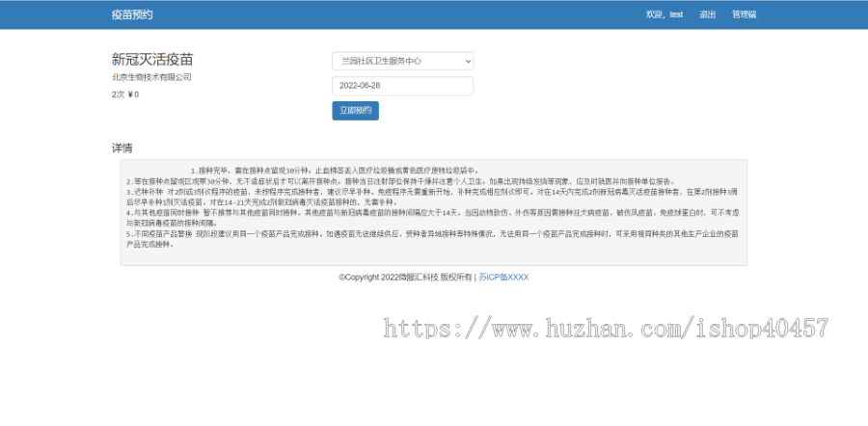Image resolution: width=868 pixels, height=426 pixels.
Task: Click detail line 1 about 接种完毕
Action: coord(335,171)
